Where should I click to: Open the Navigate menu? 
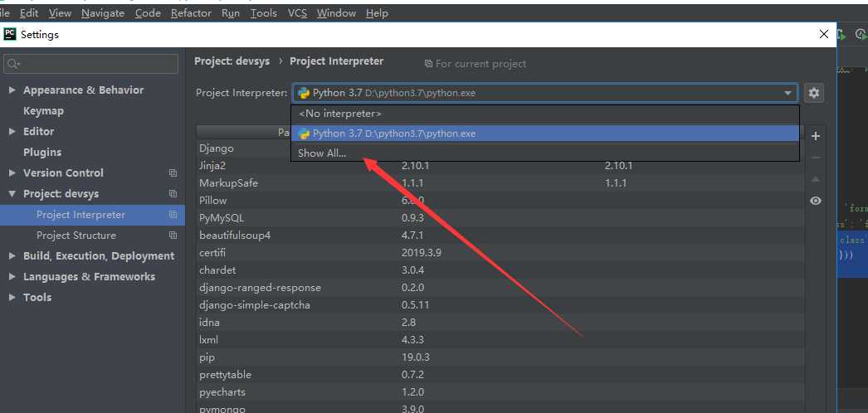[103, 12]
